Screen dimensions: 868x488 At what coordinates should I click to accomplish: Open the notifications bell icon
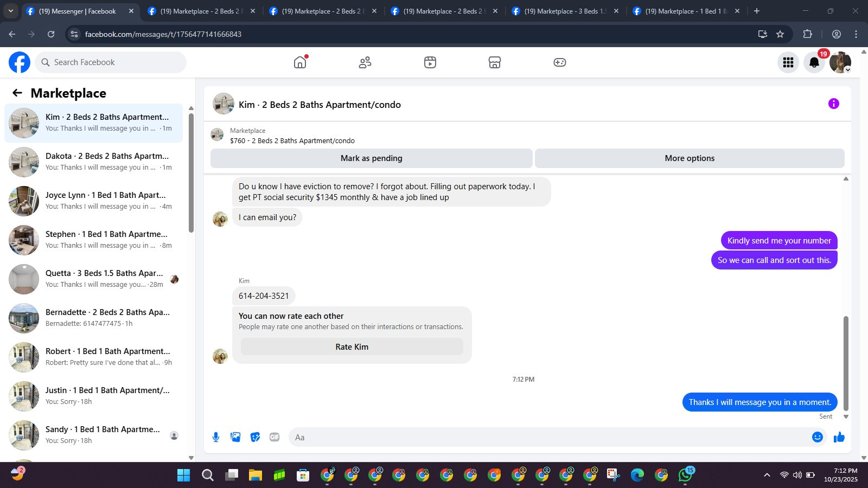(x=814, y=62)
